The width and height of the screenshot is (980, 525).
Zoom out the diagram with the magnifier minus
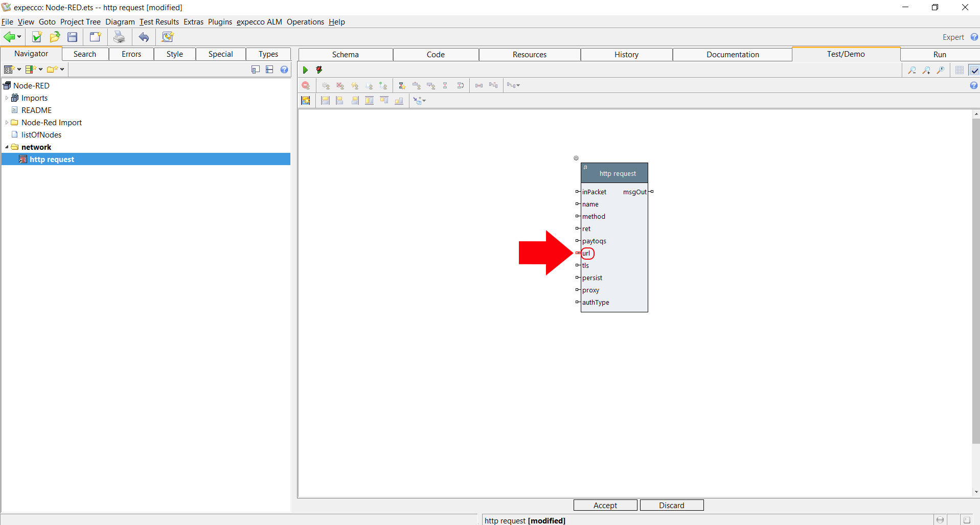[911, 70]
